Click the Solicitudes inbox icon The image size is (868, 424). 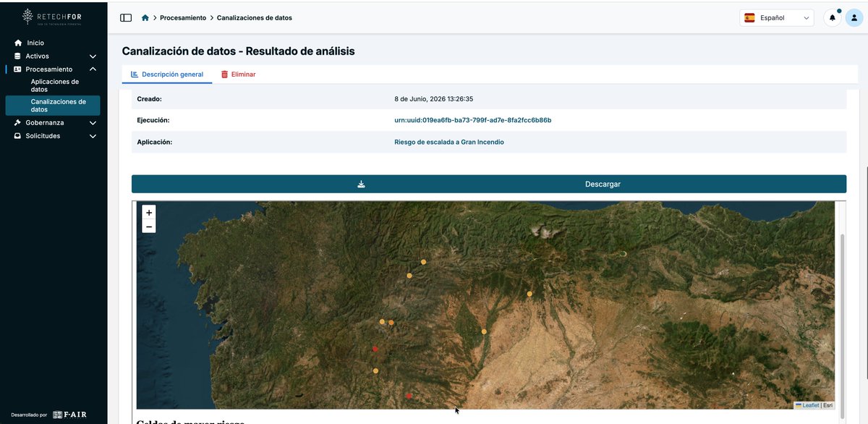(18, 136)
